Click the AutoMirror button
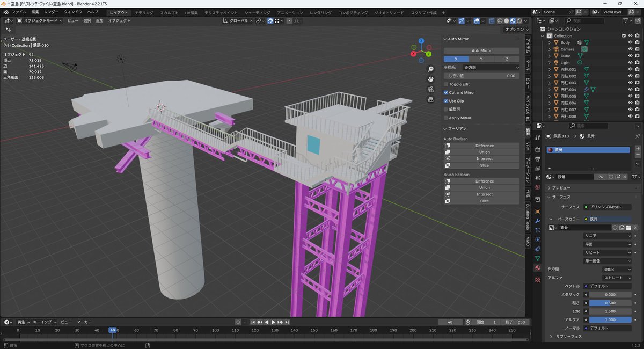Viewport: 644px width, 349px height. [481, 50]
